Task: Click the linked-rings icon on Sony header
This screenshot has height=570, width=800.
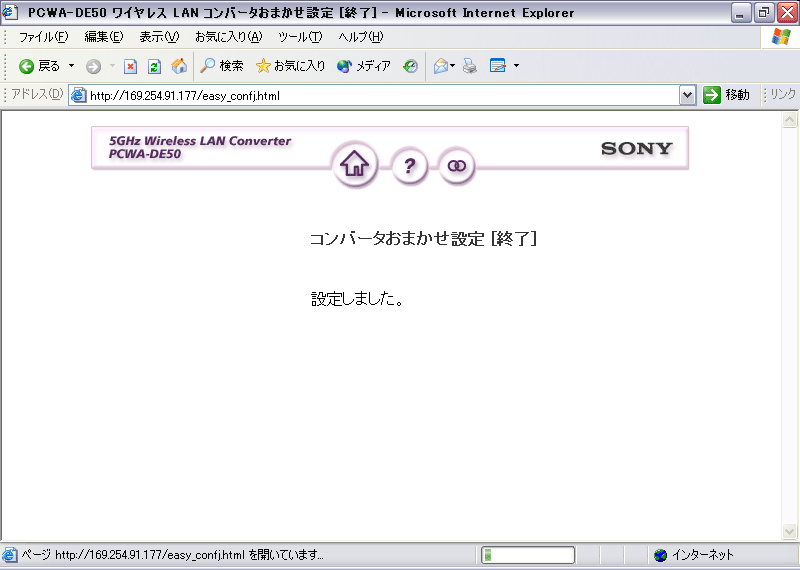Action: tap(457, 166)
